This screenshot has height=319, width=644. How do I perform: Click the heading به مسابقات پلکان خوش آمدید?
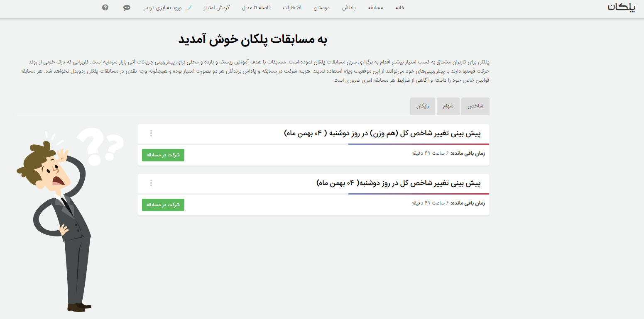point(253,39)
